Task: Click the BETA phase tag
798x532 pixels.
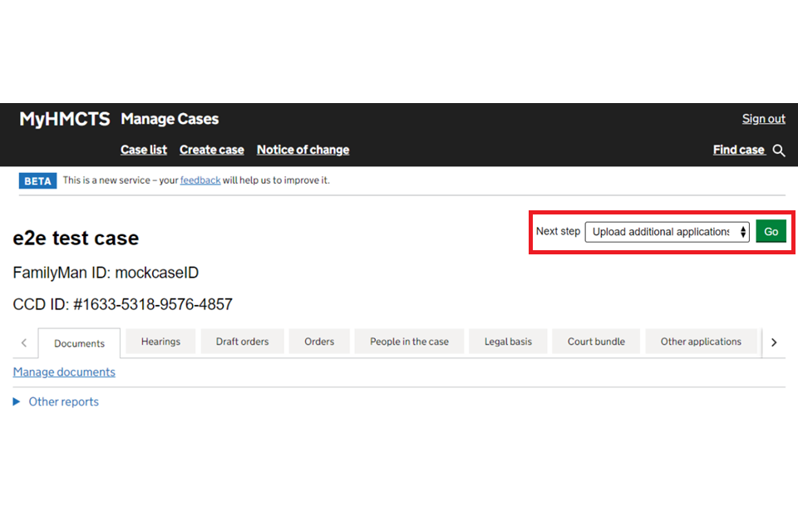Action: point(37,180)
